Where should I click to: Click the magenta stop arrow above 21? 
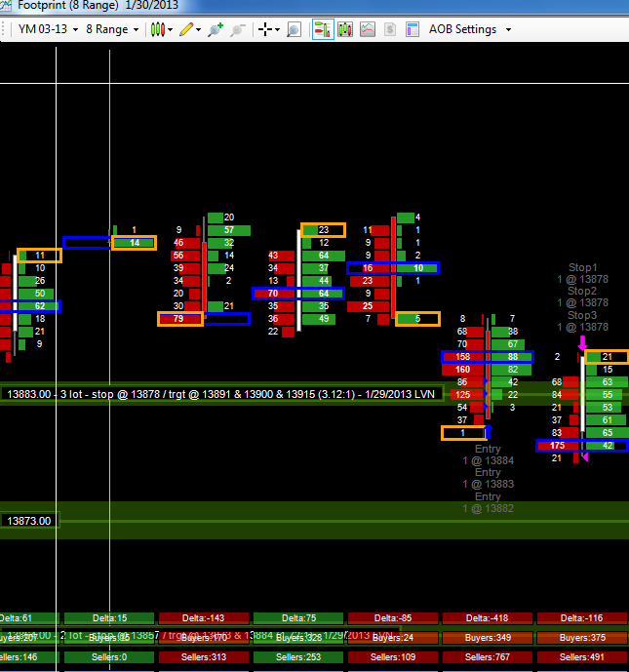pyautogui.click(x=582, y=343)
